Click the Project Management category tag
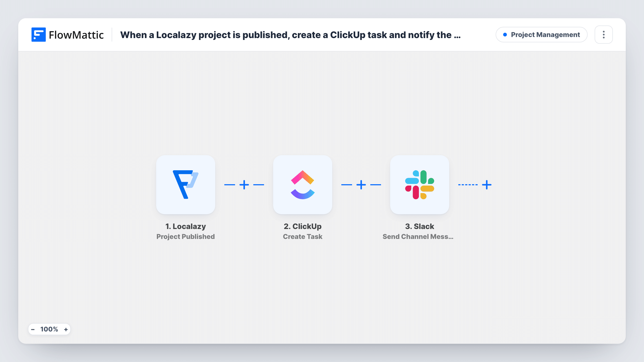Image resolution: width=644 pixels, height=362 pixels. (x=541, y=35)
